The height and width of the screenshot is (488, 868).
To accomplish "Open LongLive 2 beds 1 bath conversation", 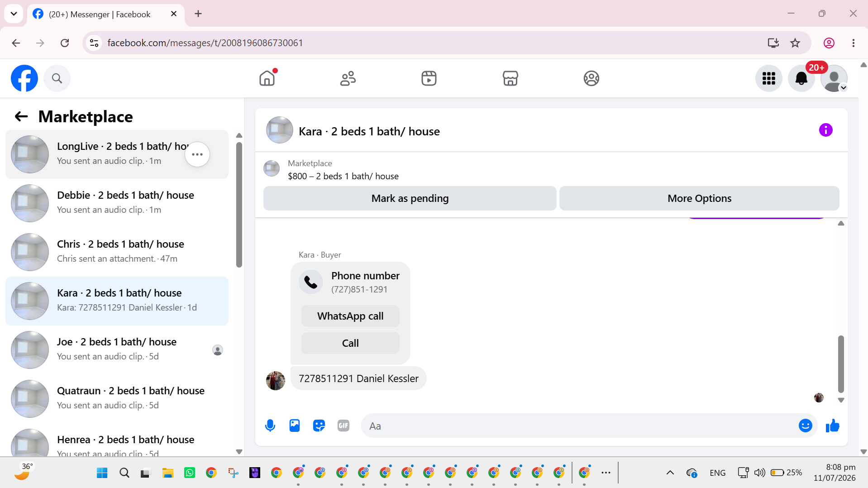I will 117,154.
